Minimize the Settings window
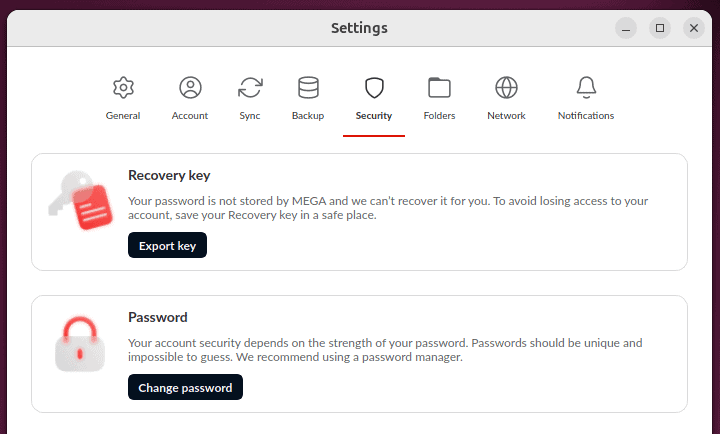This screenshot has width=720, height=434. click(x=626, y=28)
